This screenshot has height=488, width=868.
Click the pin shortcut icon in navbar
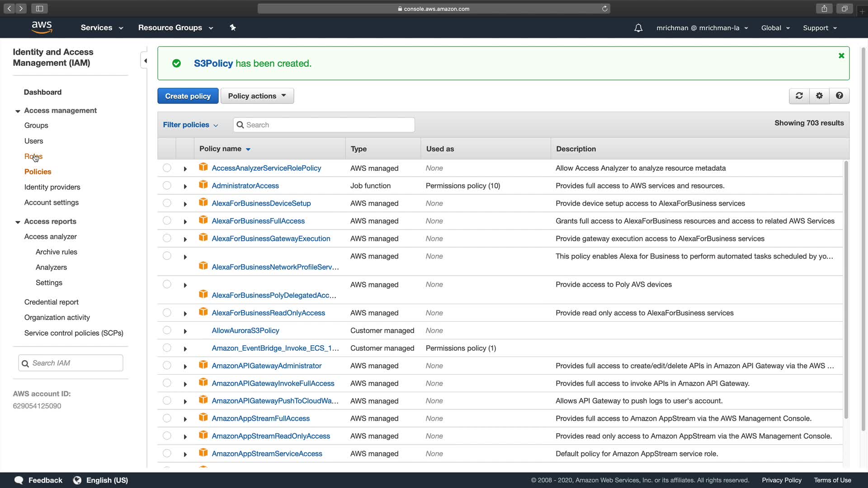click(233, 28)
